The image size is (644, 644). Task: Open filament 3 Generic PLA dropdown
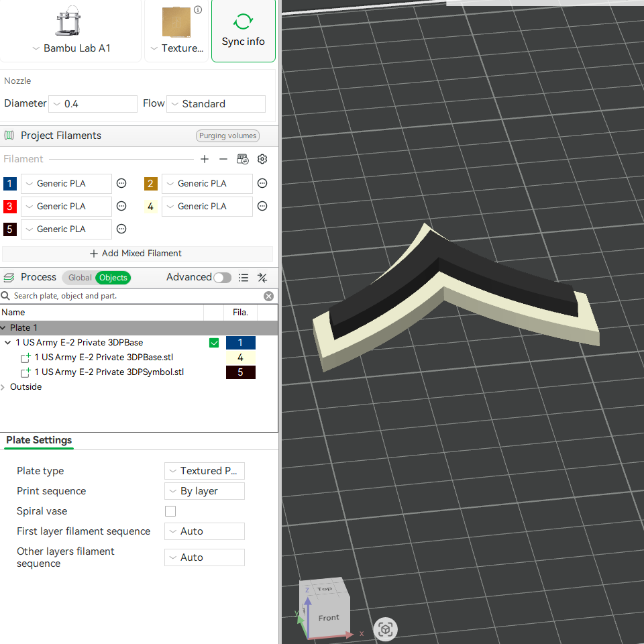[x=66, y=206]
